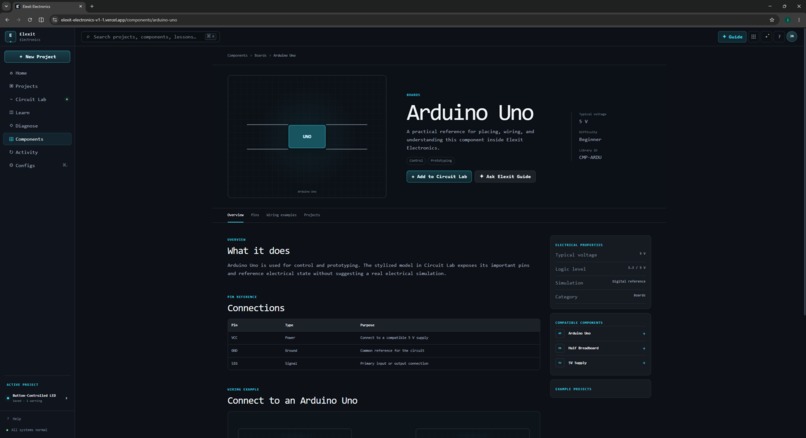The image size is (806, 438).
Task: Click the page vertical scrollbar
Action: (x=803, y=170)
